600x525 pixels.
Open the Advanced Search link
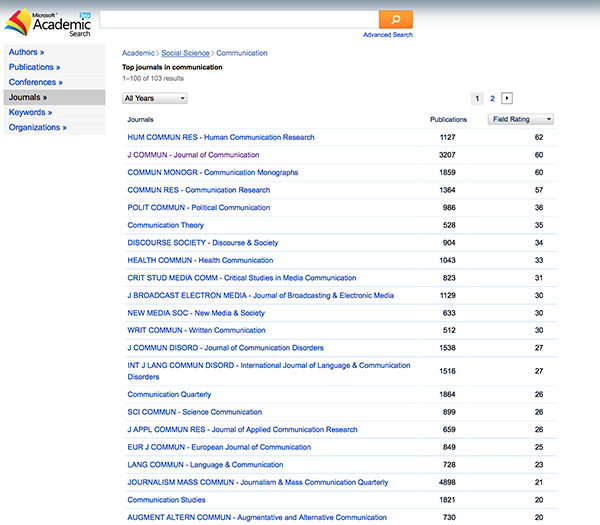[x=388, y=35]
